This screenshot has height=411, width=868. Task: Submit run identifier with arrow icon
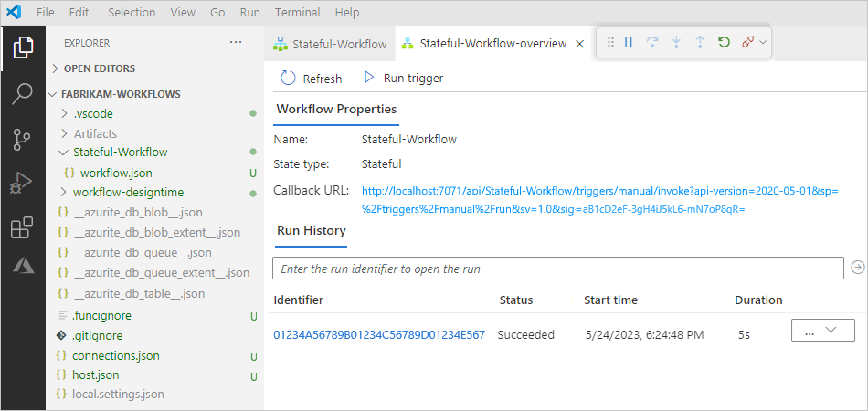[x=857, y=268]
